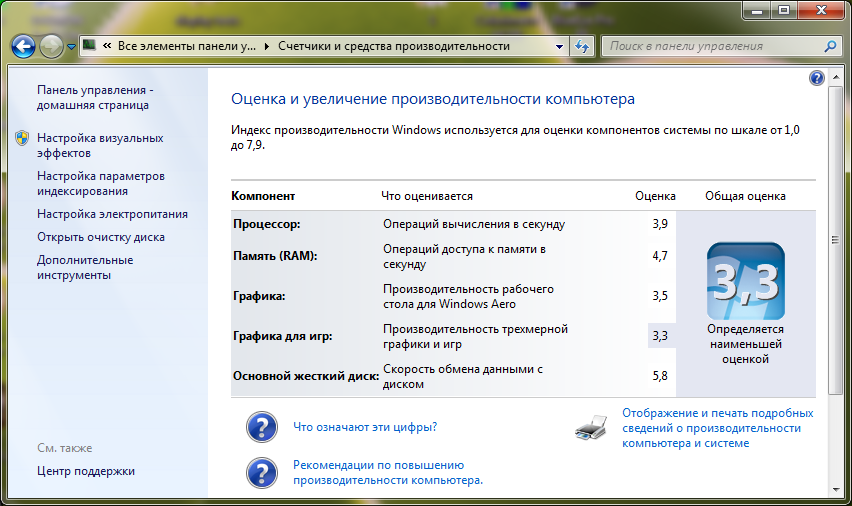Click breadcrumb 'Все элементы панели у...'
The height and width of the screenshot is (506, 852).
click(187, 46)
